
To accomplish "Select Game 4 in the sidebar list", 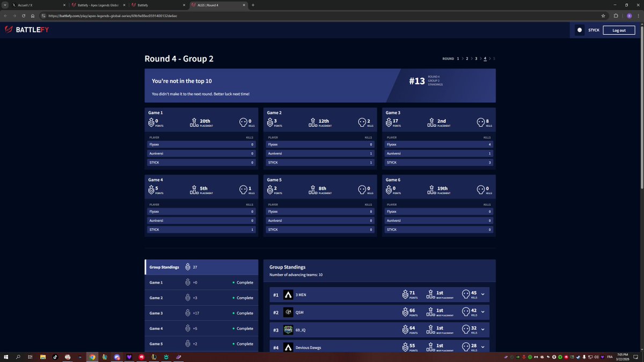I will click(202, 328).
